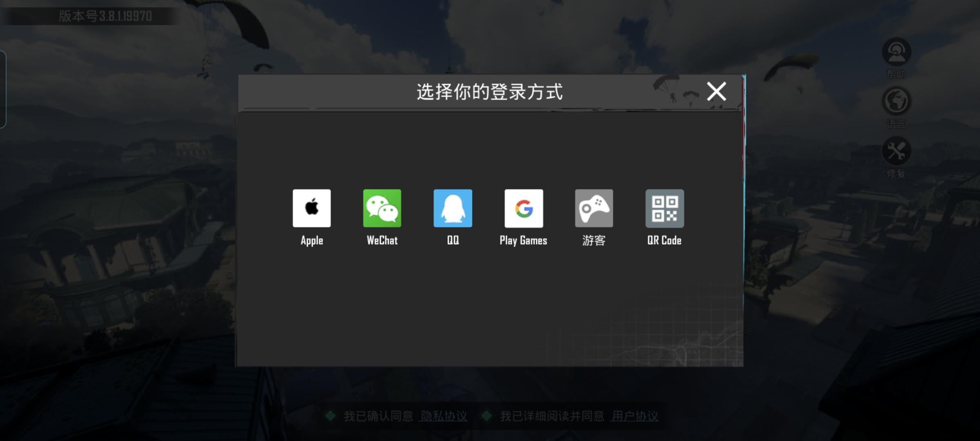Close the login method dialog
This screenshot has width=980, height=441.
point(717,91)
